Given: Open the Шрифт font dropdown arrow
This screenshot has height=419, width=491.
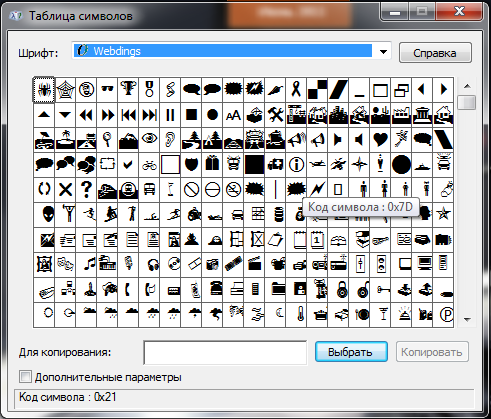Looking at the screenshot, I should pyautogui.click(x=383, y=52).
